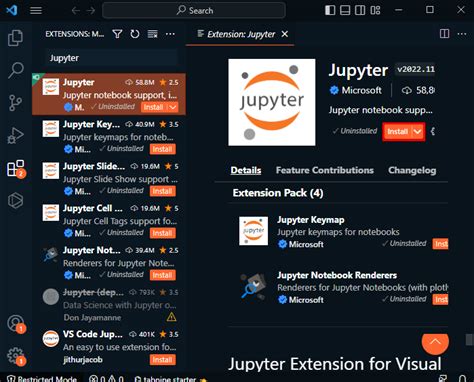Open the Tabnine icon in the activity bar
Image resolution: width=474 pixels, height=382 pixels.
coord(15,201)
